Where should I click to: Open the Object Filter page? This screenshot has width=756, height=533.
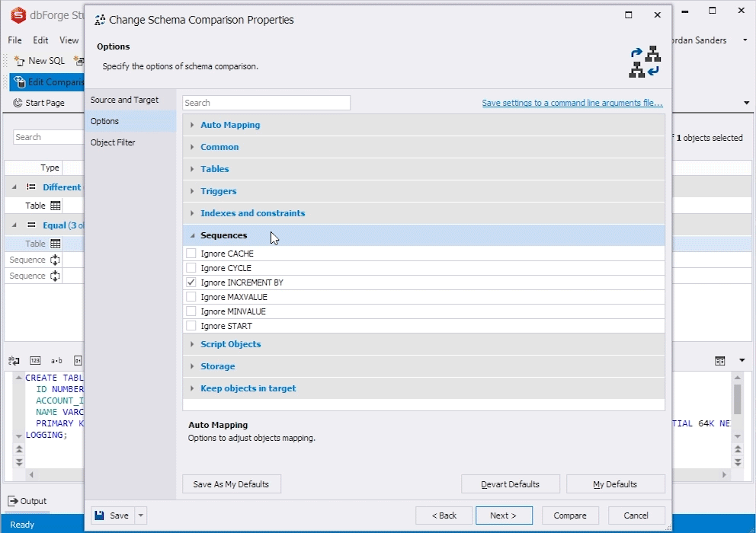click(x=130, y=142)
